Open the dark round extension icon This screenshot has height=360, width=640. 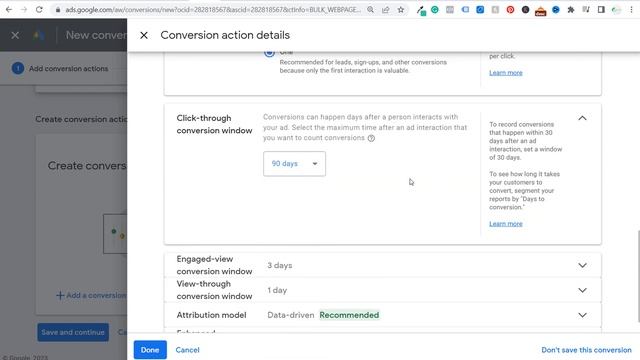(525, 9)
